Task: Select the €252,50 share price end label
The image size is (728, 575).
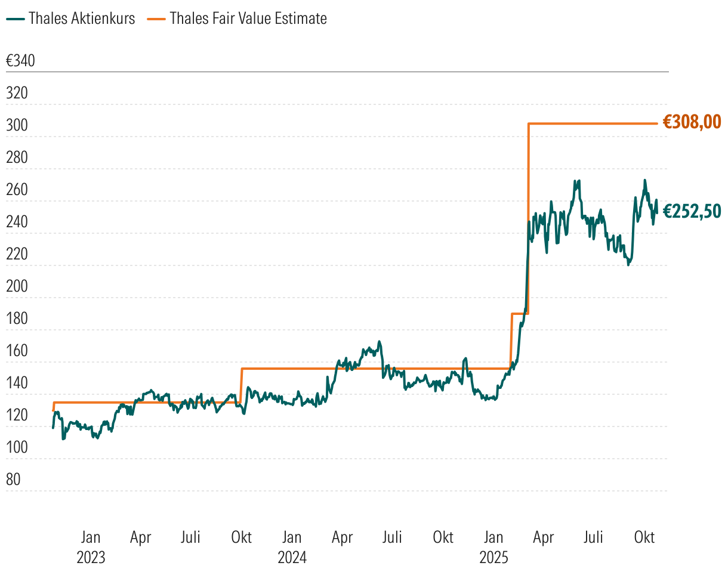Action: click(x=692, y=211)
